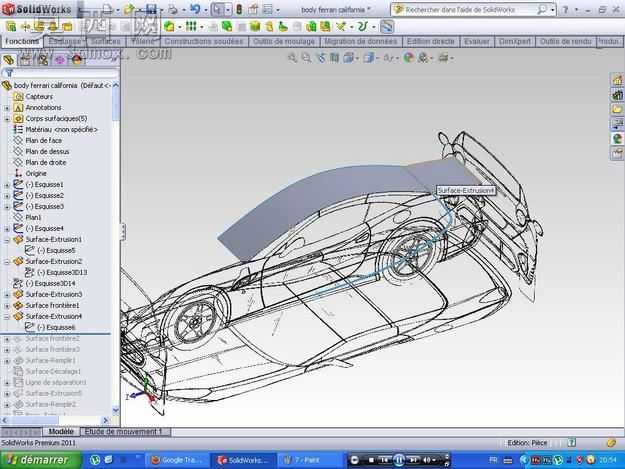The height and width of the screenshot is (469, 625).
Task: Click the Select cursor tool icon
Action: (x=218, y=9)
